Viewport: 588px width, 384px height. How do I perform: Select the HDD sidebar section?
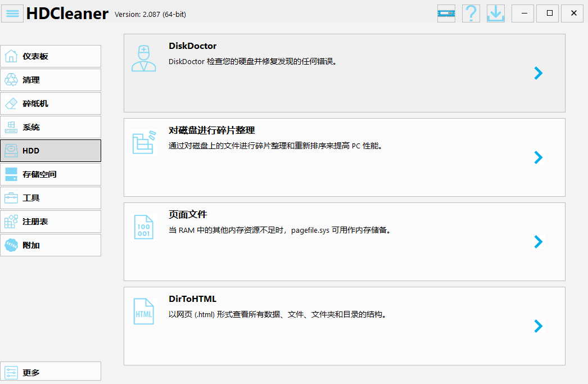[51, 151]
